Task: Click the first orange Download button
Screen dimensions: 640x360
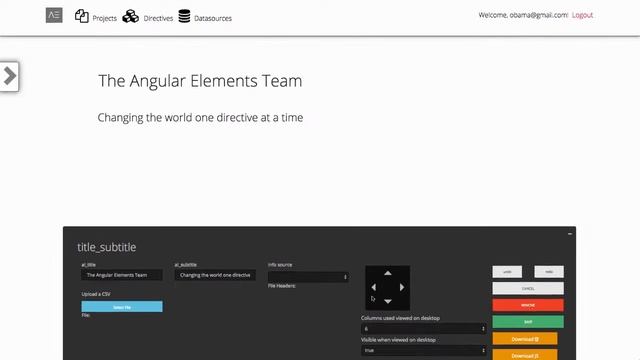Action: click(525, 339)
